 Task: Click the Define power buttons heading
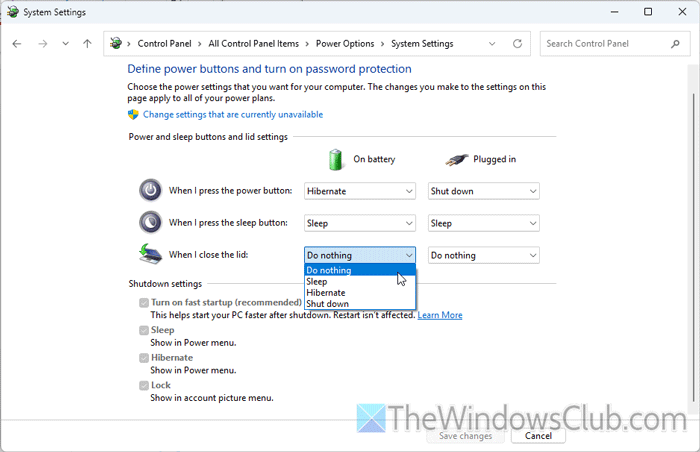[269, 69]
